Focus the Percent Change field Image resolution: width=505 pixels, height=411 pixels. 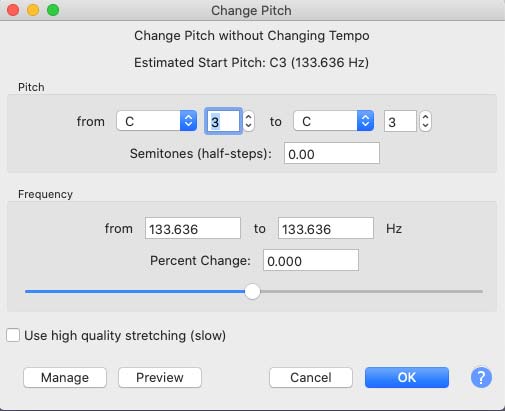311,260
